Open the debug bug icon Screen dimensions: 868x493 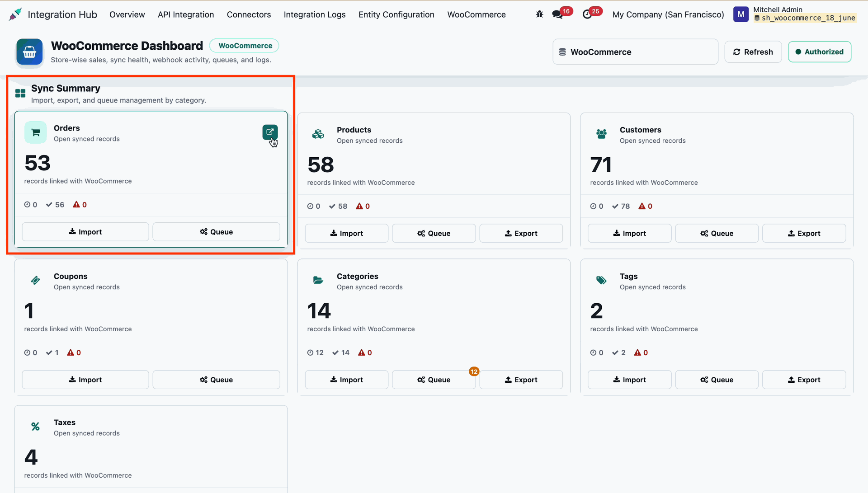click(539, 14)
